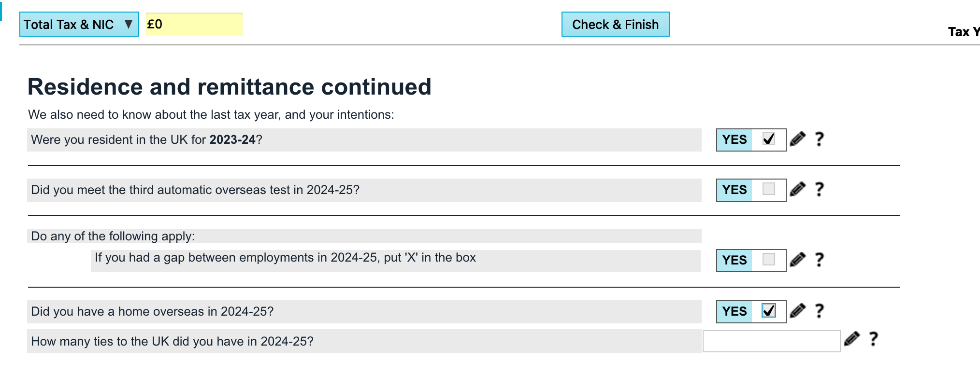Open help for gap between employments question
The width and height of the screenshot is (980, 389).
(819, 260)
